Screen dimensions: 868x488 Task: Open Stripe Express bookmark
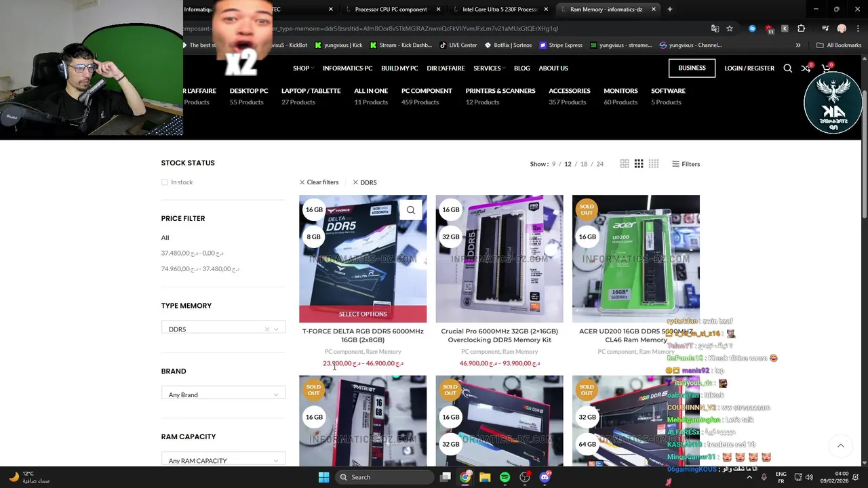pos(561,45)
